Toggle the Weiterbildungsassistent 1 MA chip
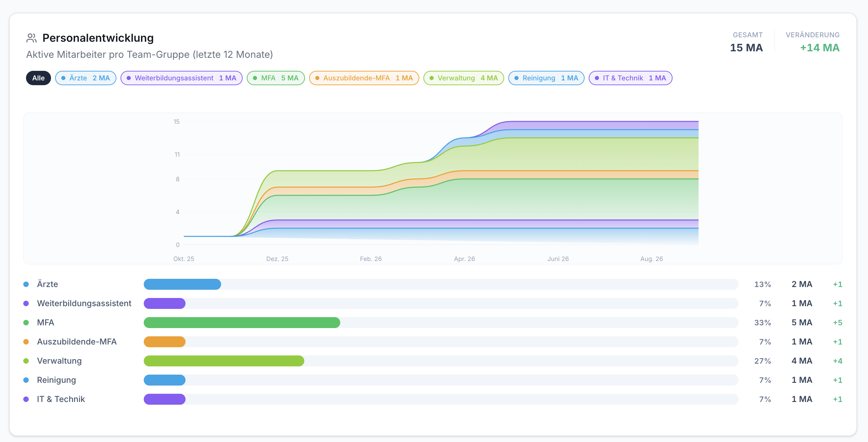The image size is (868, 442). tap(181, 78)
